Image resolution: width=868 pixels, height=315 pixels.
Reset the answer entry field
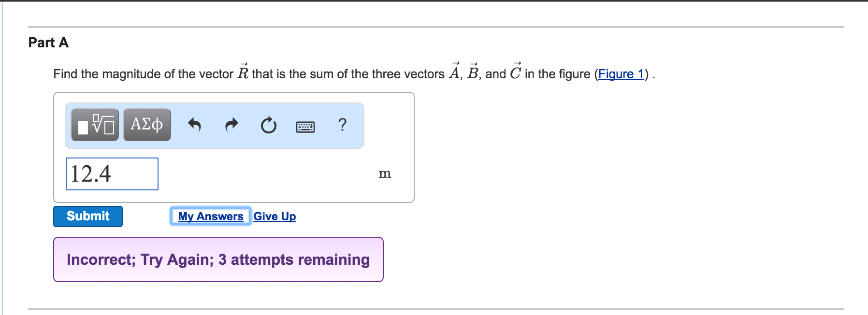point(268,126)
